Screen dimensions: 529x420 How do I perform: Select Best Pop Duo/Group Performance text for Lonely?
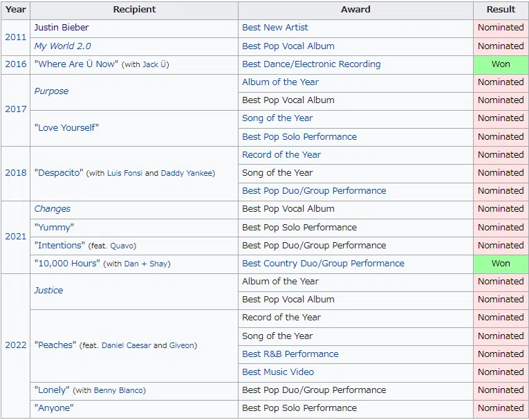pyautogui.click(x=314, y=390)
